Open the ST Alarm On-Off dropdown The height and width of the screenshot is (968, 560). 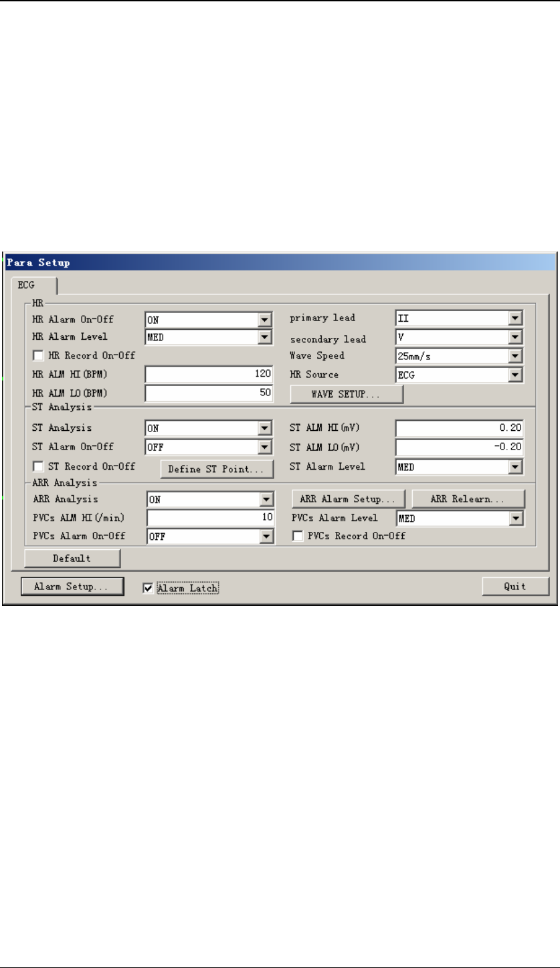click(x=209, y=446)
